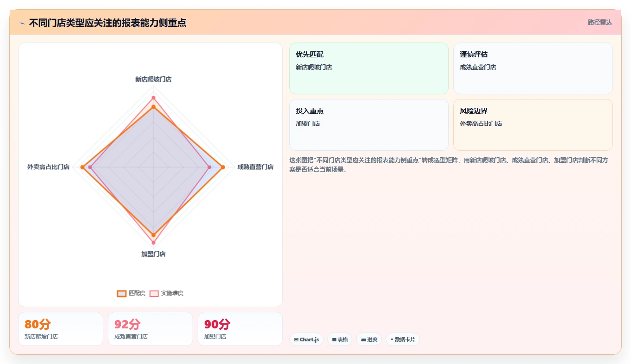Click the orange data point below 新店爬坡门店

tap(153, 107)
